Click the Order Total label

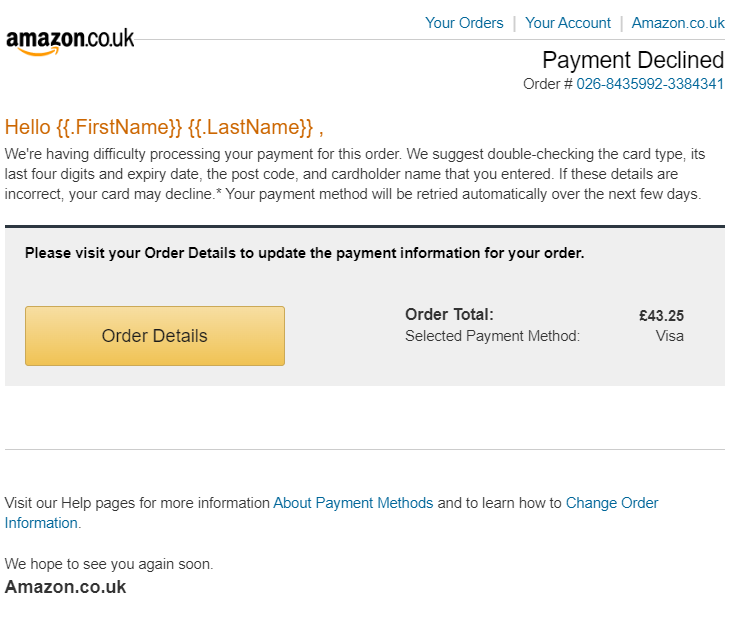pos(449,314)
